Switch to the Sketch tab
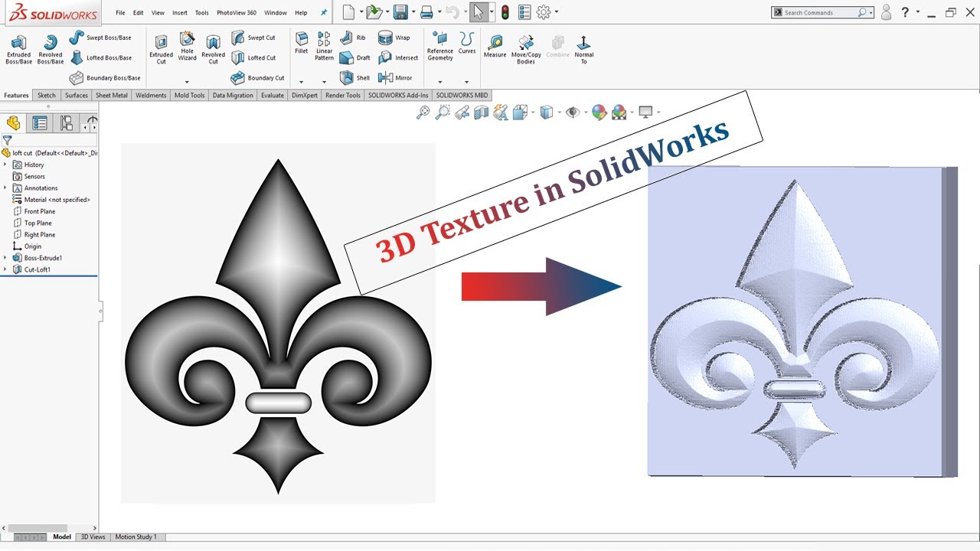Viewport: 980px width, 551px height. click(x=47, y=96)
